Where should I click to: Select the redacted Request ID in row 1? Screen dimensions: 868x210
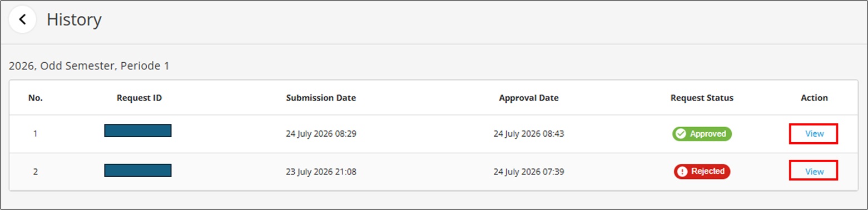138,131
